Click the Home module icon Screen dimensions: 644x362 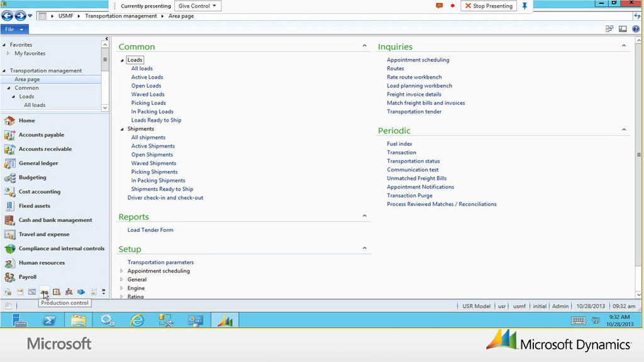coord(9,121)
